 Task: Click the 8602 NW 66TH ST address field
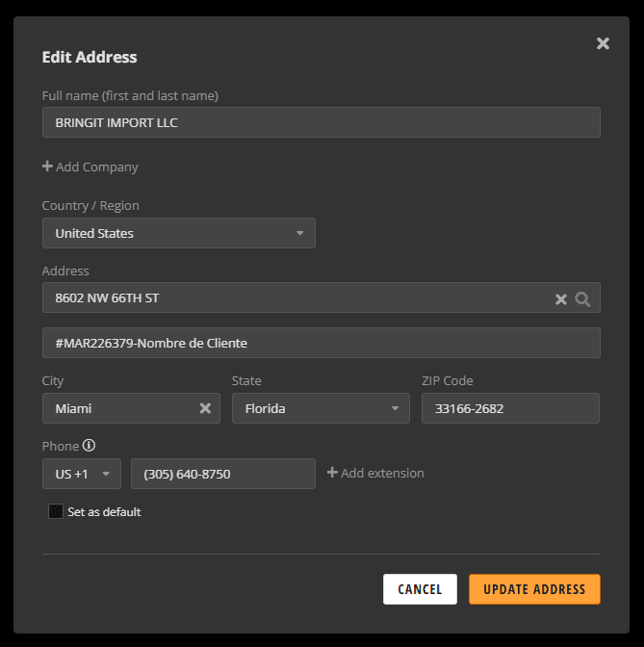point(321,298)
